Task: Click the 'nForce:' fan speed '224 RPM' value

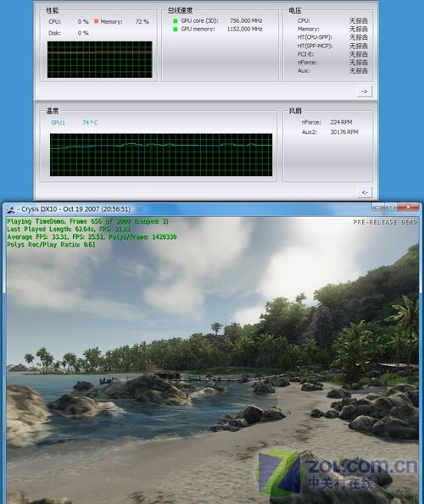Action: [341, 122]
